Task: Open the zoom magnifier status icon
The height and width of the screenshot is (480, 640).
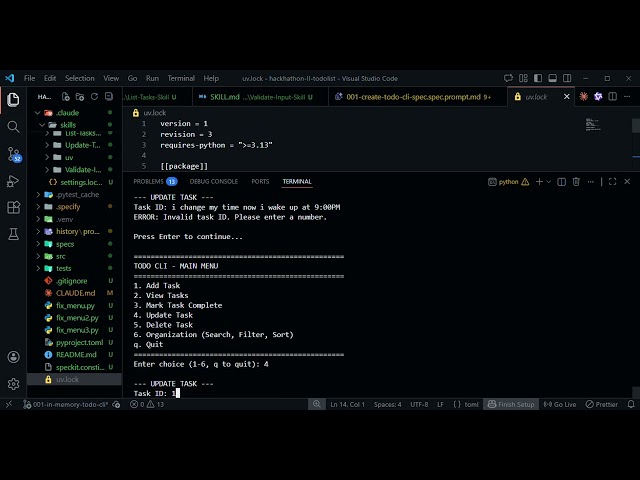Action: click(x=317, y=404)
